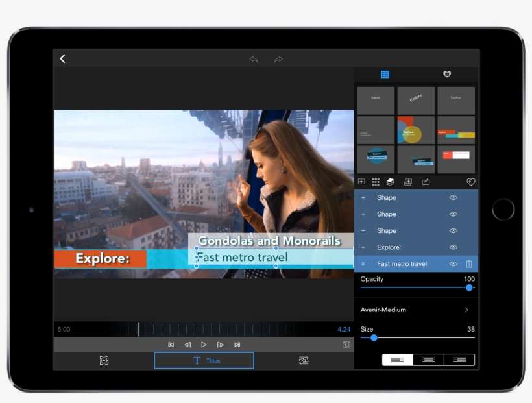Click the grid-of-dots arrange icon
Screen dimensions: 532x403
coord(376,182)
